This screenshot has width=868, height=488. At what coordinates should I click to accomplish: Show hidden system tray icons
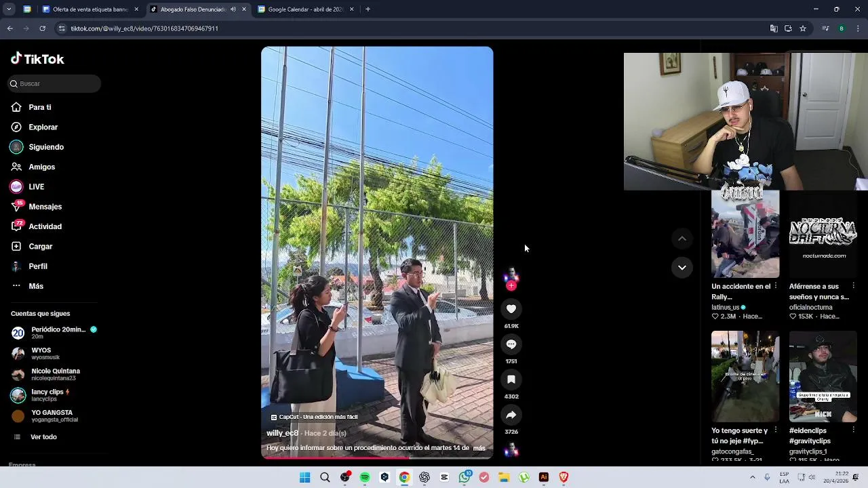click(x=752, y=477)
